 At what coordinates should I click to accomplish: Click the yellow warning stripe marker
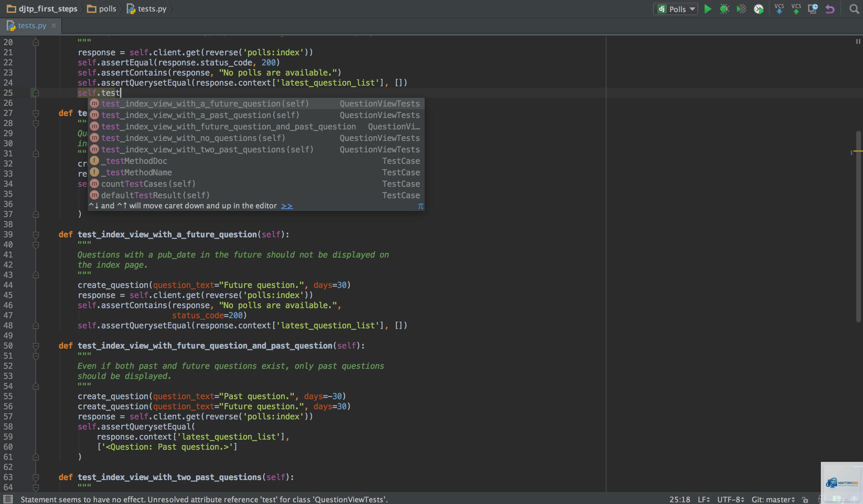click(x=858, y=151)
